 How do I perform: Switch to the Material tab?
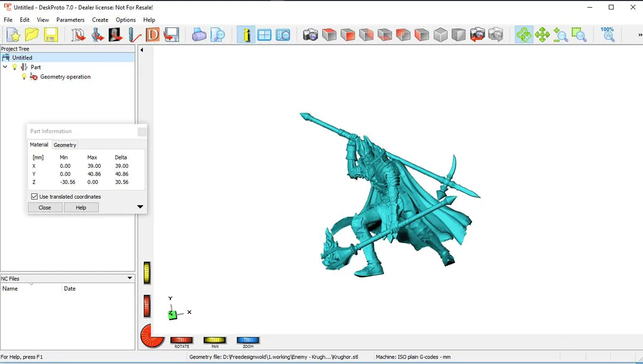point(39,145)
